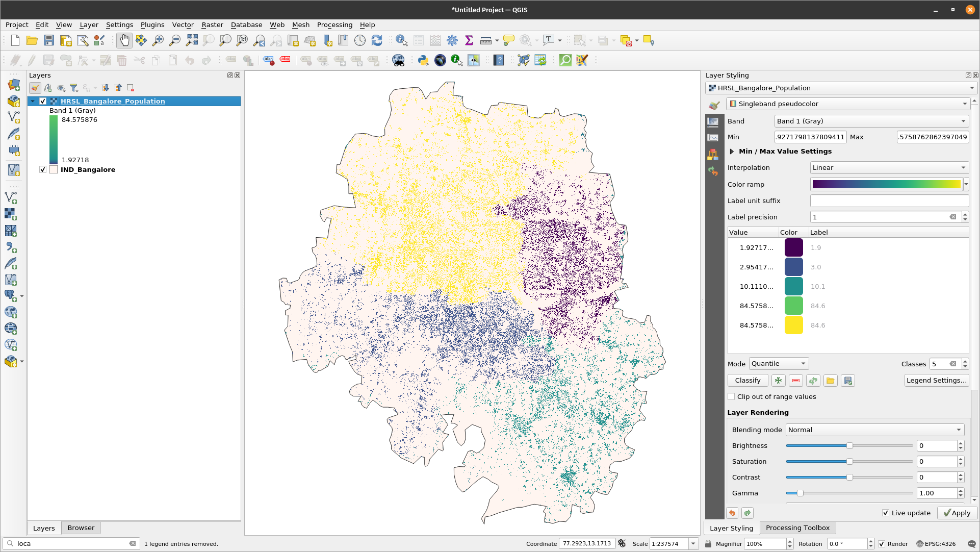
Task: Toggle visibility of HRSL_Bangalore_Population layer
Action: click(42, 101)
